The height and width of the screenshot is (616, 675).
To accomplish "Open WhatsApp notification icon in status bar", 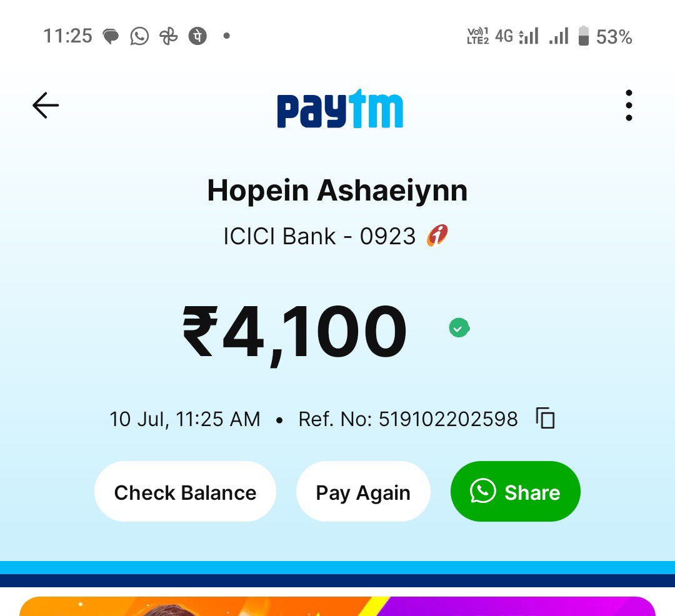I will (139, 36).
